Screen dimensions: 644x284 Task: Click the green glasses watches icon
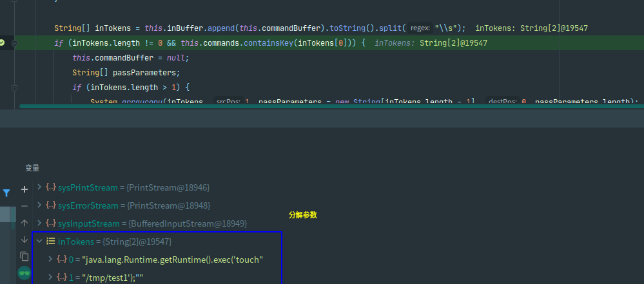tap(24, 273)
